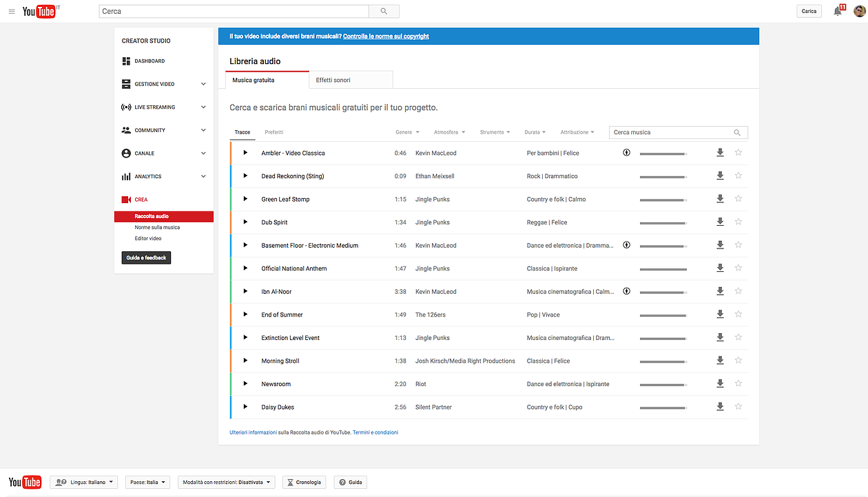
Task: Open the Paese: Italia dropdown
Action: point(147,483)
